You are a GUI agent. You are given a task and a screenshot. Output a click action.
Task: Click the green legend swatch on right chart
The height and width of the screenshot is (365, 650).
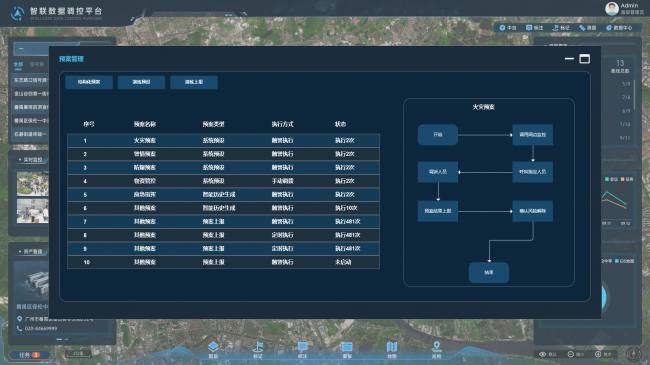tap(607, 179)
